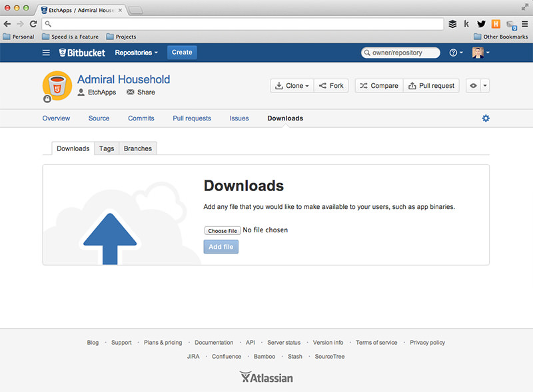Open the Stash footer link
This screenshot has height=392, width=533.
[294, 356]
